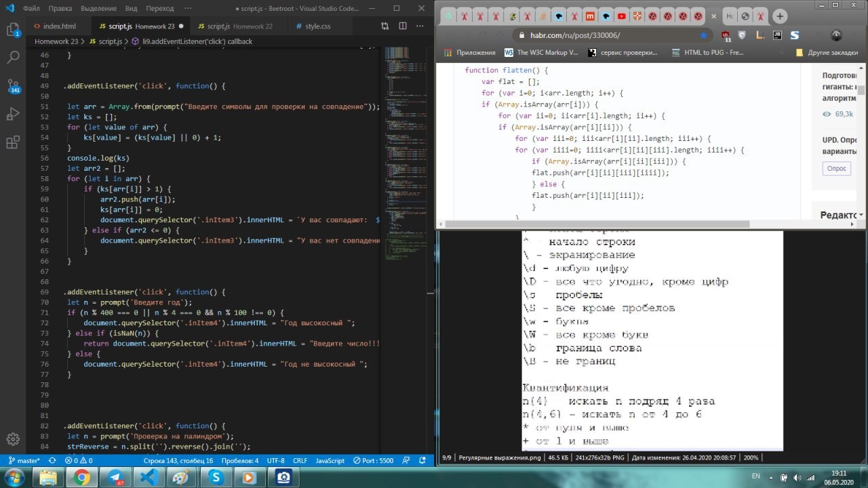Image resolution: width=868 pixels, height=488 pixels.
Task: Synchronize changes from the status bar
Action: click(x=52, y=460)
